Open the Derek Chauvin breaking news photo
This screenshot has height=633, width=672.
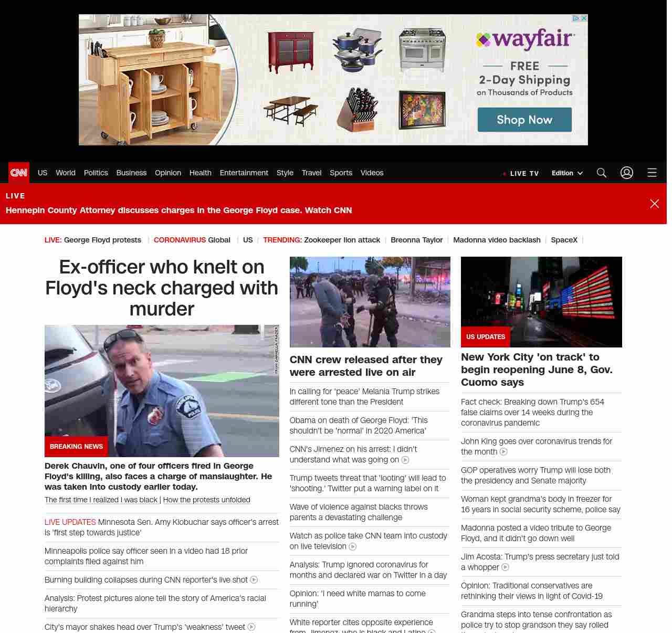tap(162, 391)
